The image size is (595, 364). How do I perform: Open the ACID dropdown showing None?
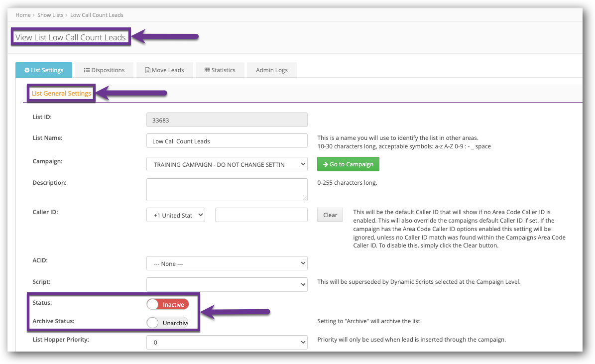click(227, 263)
